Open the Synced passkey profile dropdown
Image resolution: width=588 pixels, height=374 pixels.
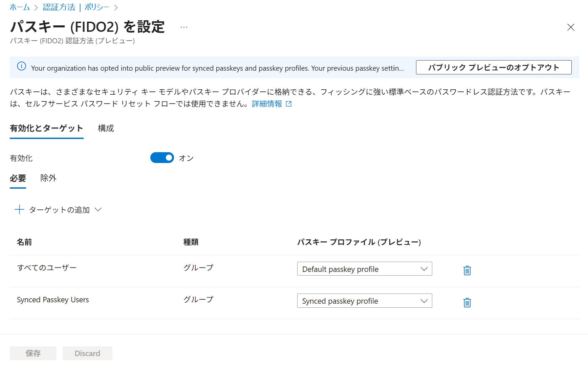365,301
